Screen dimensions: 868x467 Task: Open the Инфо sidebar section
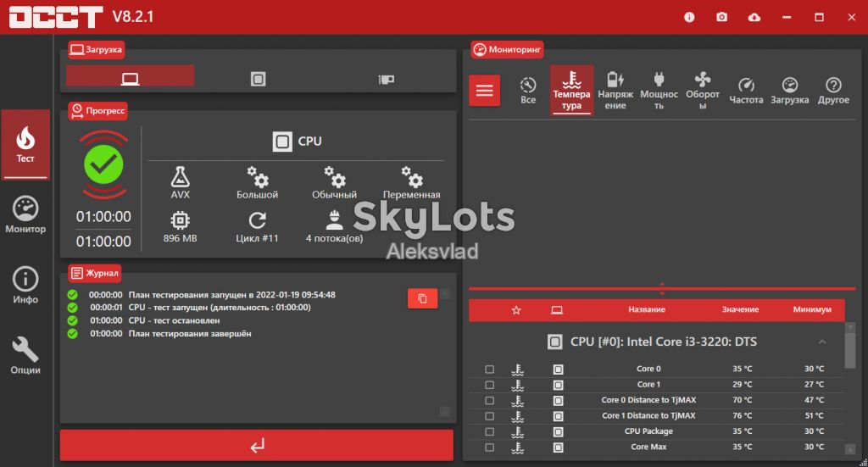(25, 286)
